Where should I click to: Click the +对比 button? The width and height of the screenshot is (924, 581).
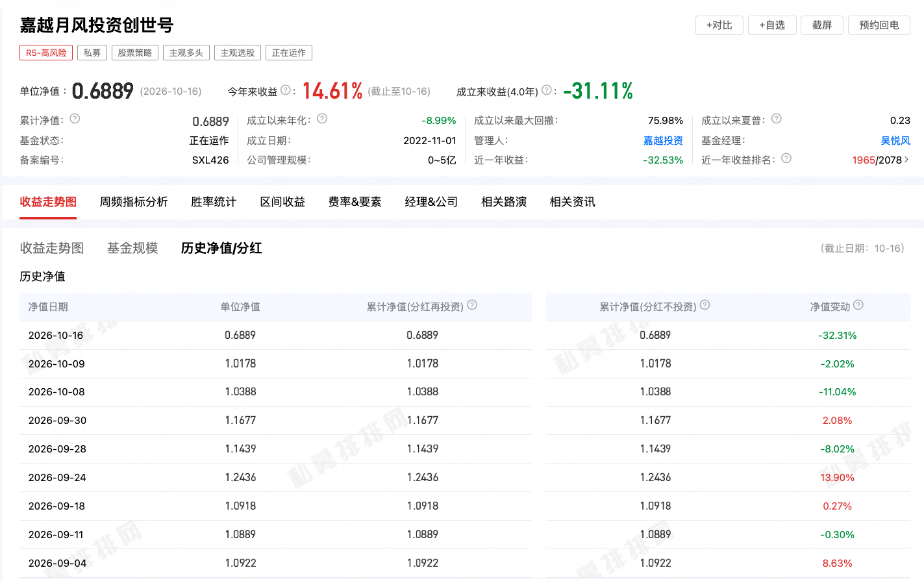719,25
